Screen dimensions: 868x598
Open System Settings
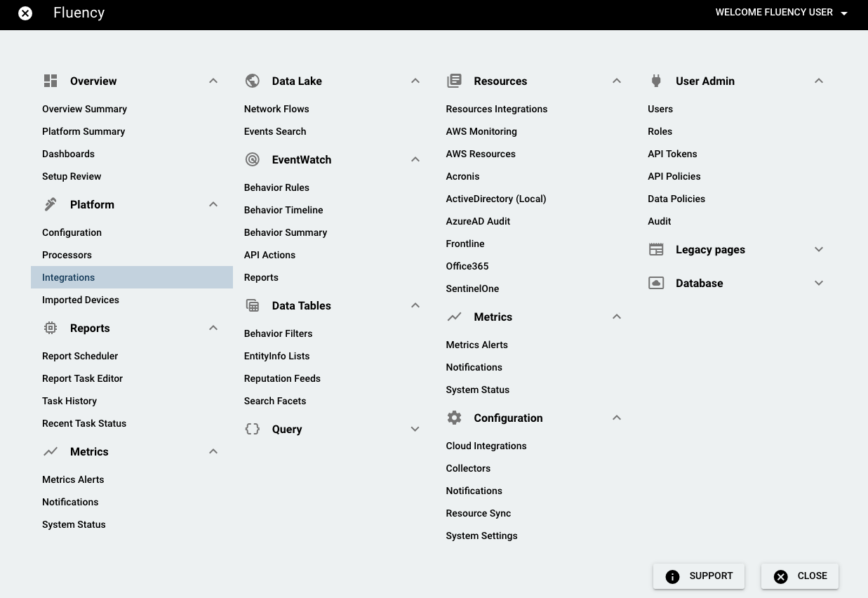pyautogui.click(x=481, y=536)
